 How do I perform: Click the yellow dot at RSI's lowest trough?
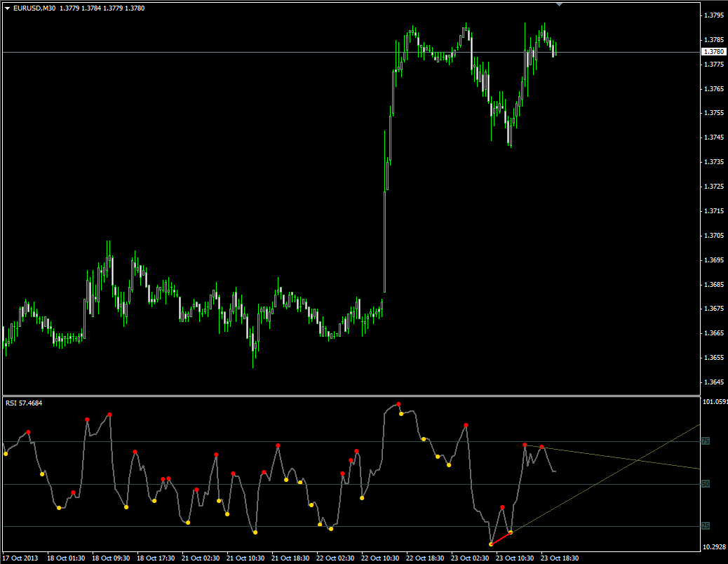coord(491,544)
